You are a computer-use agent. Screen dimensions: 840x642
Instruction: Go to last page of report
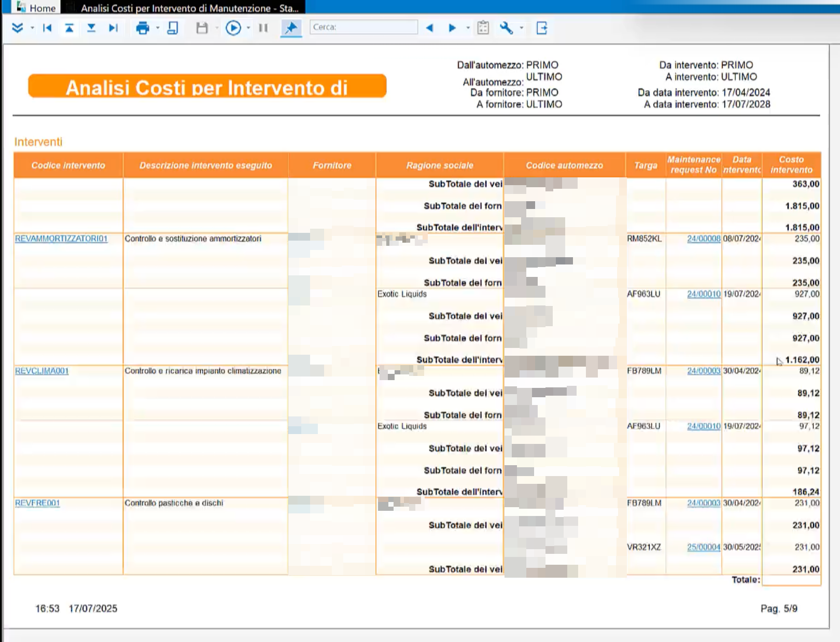point(113,28)
